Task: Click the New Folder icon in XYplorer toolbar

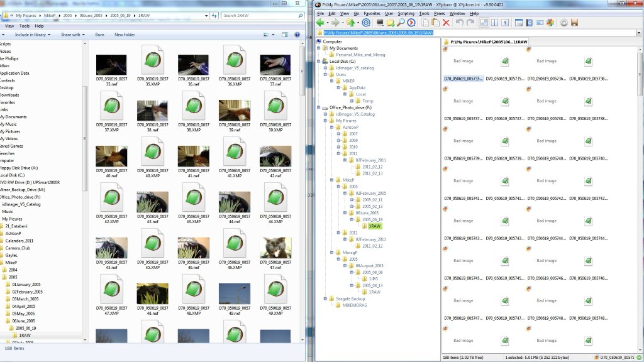Action: tap(390, 23)
